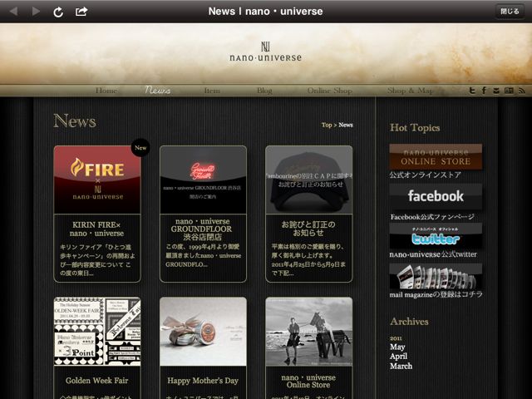Viewport: 532px width, 399px height.
Task: Open the GROUNDFLOOR neon sign thumbnail
Action: coord(203,180)
